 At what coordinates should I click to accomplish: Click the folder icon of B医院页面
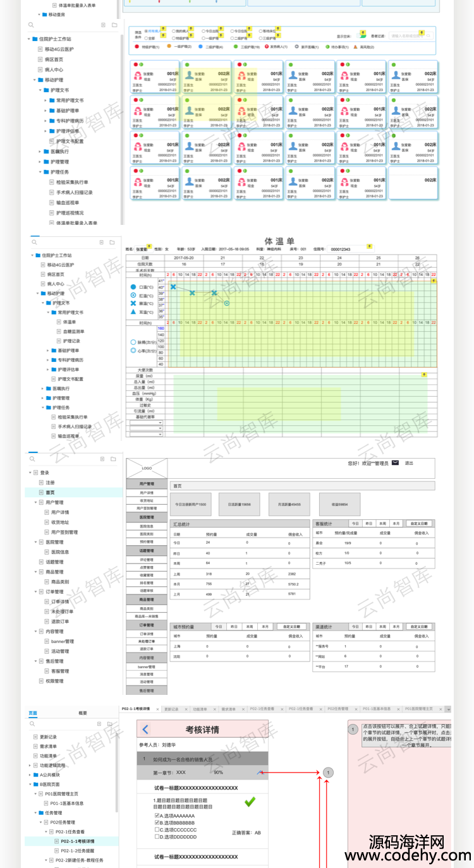[37, 784]
